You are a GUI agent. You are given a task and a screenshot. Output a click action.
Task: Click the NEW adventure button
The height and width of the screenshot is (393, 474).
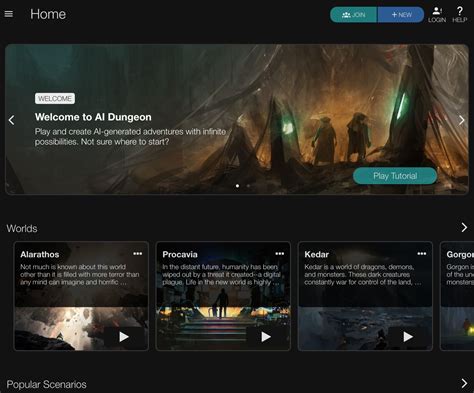(401, 15)
